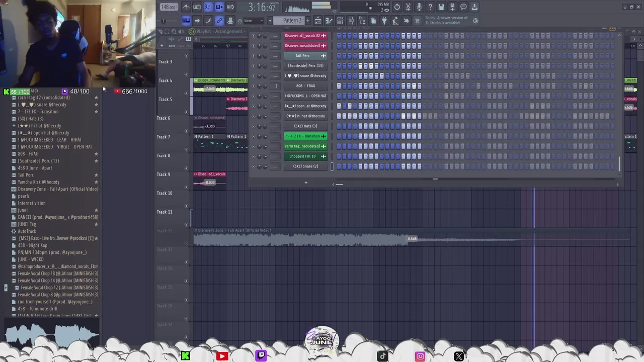This screenshot has height=362, width=644.
Task: Open the channel rack view icon
Action: (340, 21)
